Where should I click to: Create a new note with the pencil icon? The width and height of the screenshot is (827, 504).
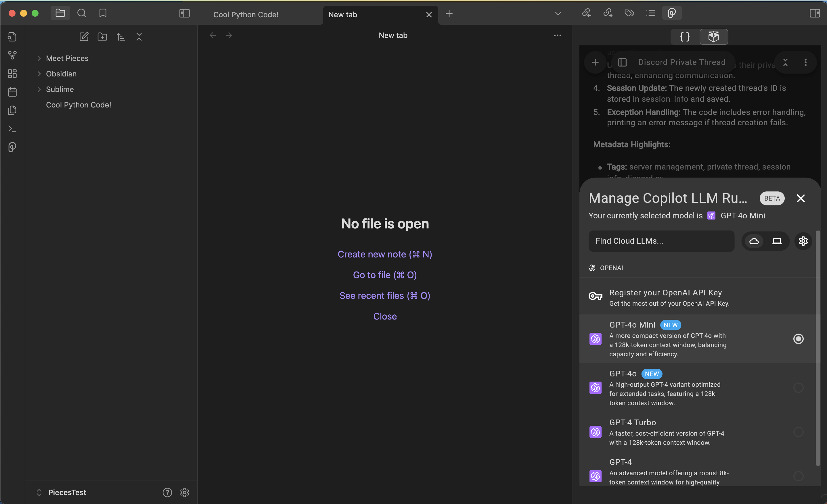(84, 36)
